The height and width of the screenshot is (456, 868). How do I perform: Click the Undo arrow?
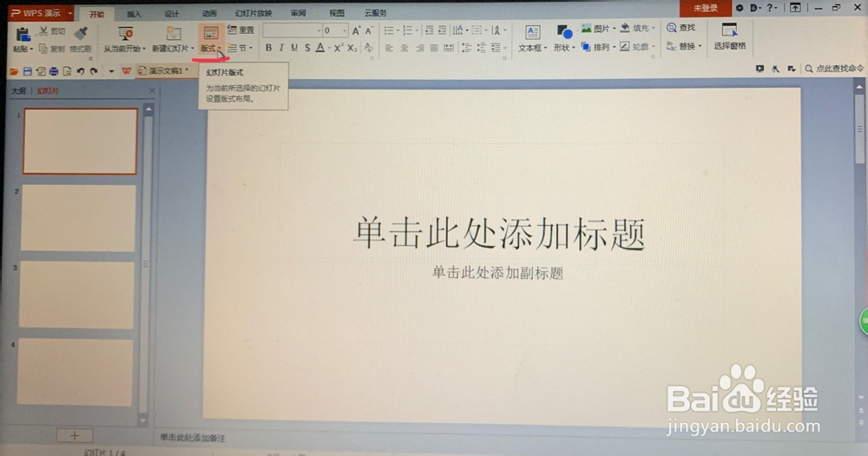81,71
